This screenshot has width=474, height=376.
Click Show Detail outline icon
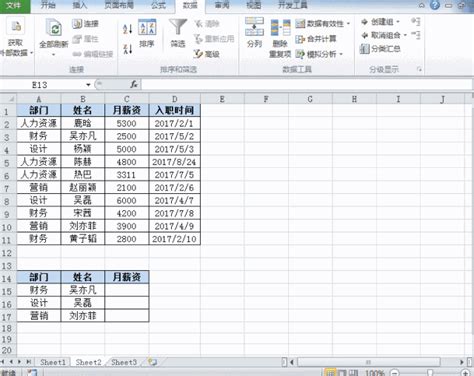pyautogui.click(x=416, y=22)
